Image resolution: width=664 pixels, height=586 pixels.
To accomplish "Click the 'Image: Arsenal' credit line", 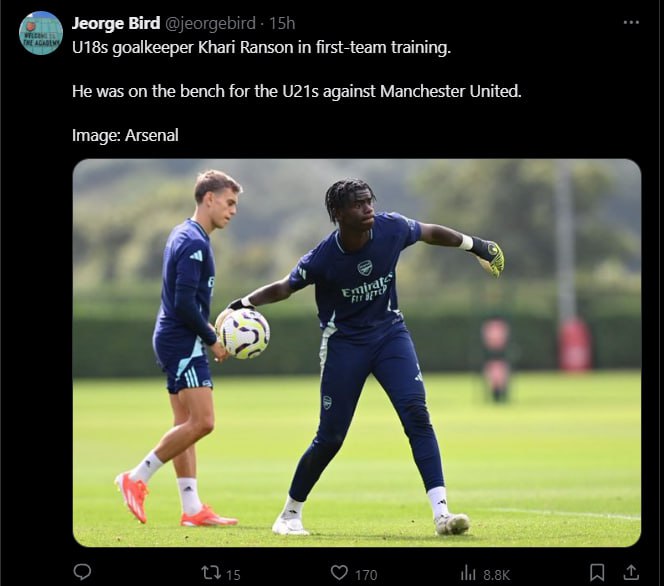I will 125,135.
